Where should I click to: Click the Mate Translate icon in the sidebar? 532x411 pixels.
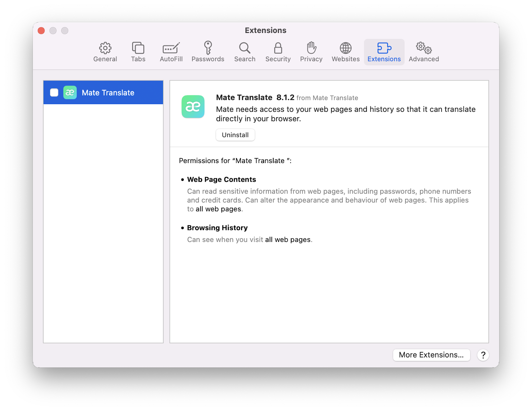click(x=70, y=93)
